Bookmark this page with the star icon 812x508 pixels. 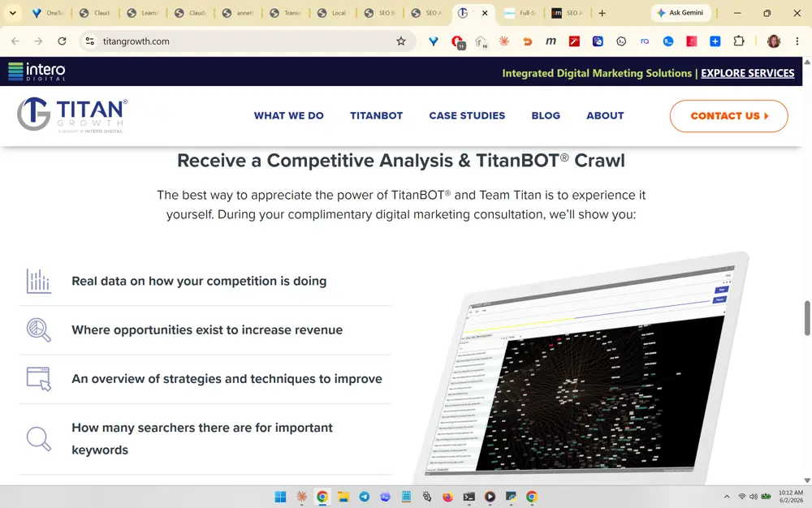pos(401,41)
